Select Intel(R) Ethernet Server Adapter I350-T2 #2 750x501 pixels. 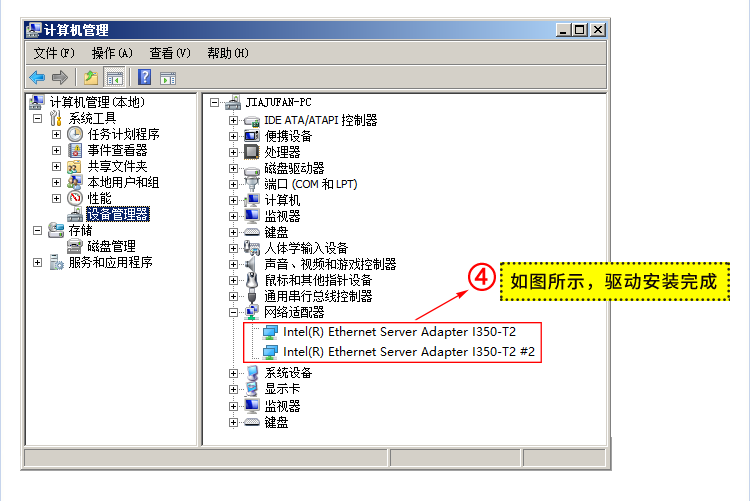(408, 352)
